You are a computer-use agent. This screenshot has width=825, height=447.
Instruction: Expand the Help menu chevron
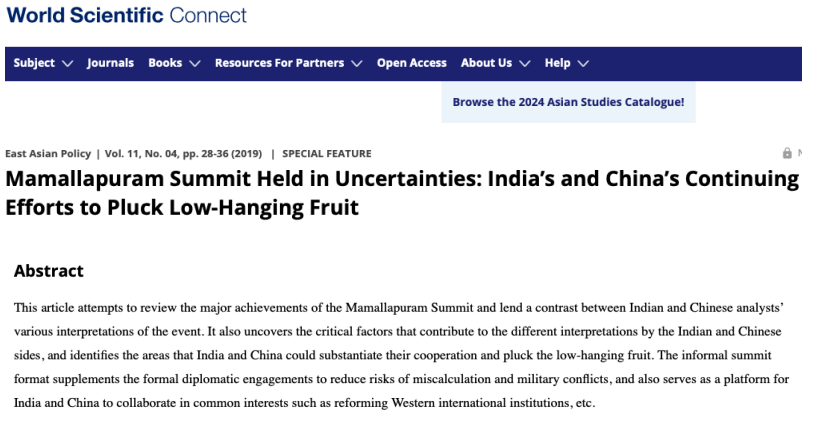pos(583,64)
